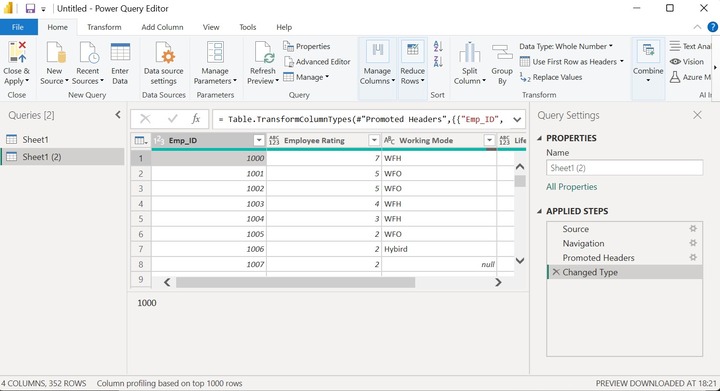Click gear icon next to Promoted Headers
720x391 pixels.
click(693, 257)
